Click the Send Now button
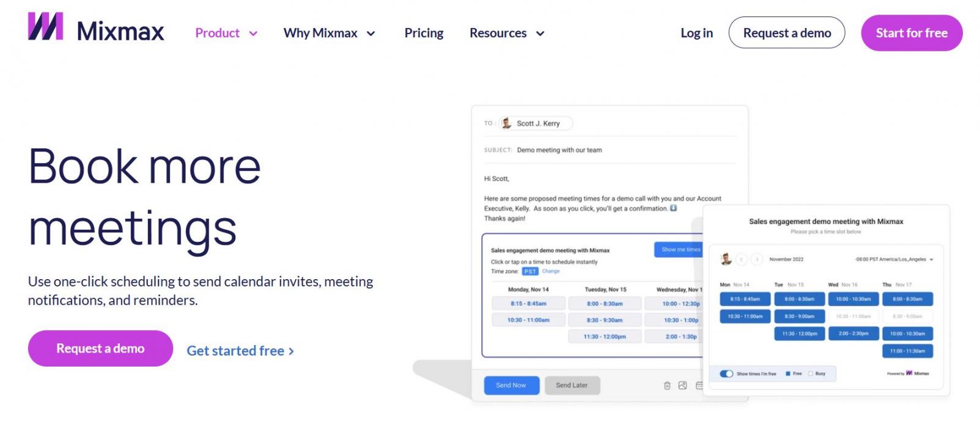The width and height of the screenshot is (980, 427). [x=511, y=385]
